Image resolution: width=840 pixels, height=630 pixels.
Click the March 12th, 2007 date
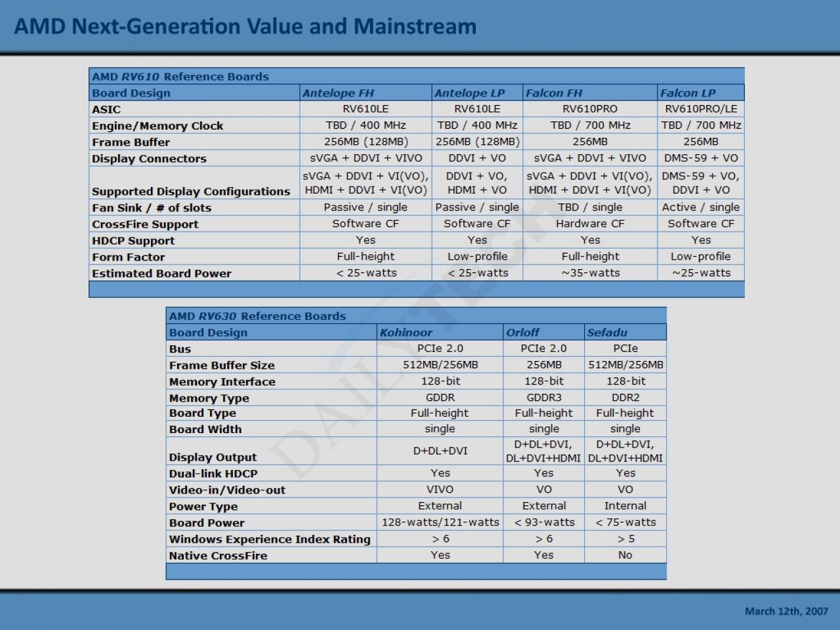point(786,611)
